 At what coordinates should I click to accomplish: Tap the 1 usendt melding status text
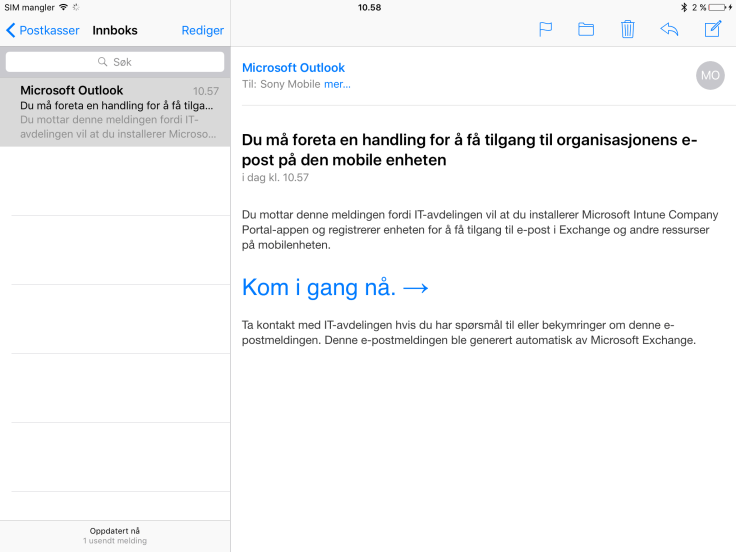click(x=115, y=541)
